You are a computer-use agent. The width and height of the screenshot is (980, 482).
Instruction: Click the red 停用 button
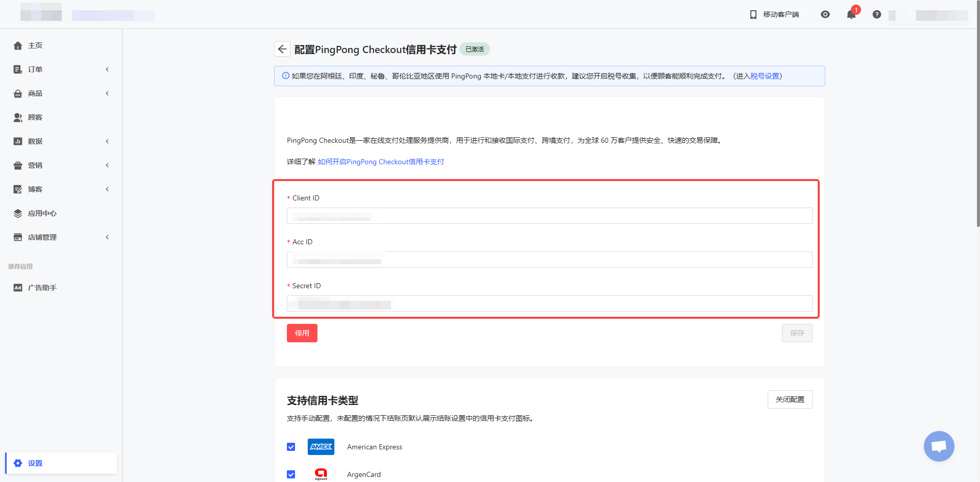coord(302,333)
